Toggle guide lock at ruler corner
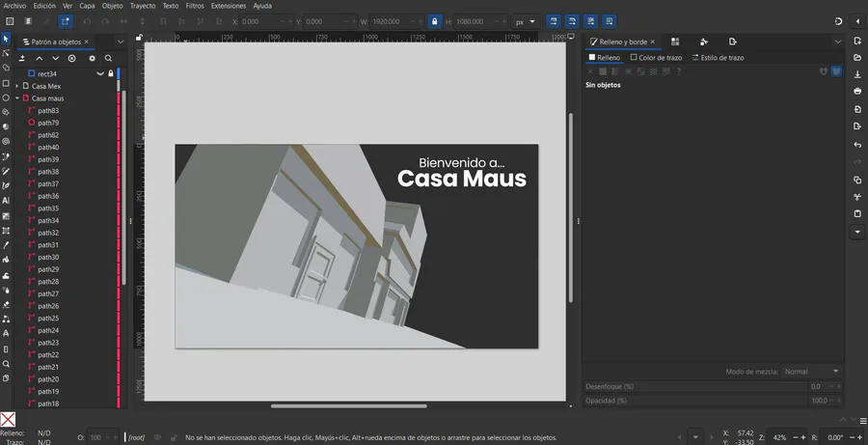The height and width of the screenshot is (445, 868). pyautogui.click(x=140, y=38)
